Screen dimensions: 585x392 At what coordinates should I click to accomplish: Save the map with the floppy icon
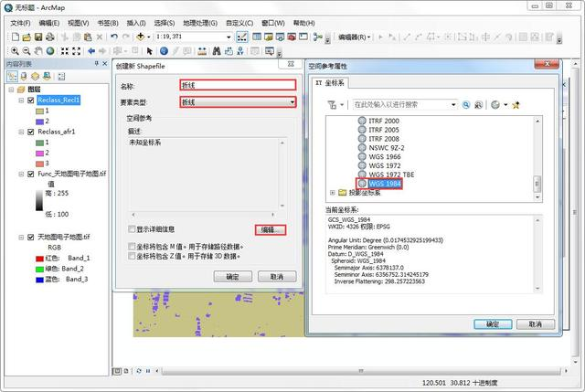(x=38, y=37)
